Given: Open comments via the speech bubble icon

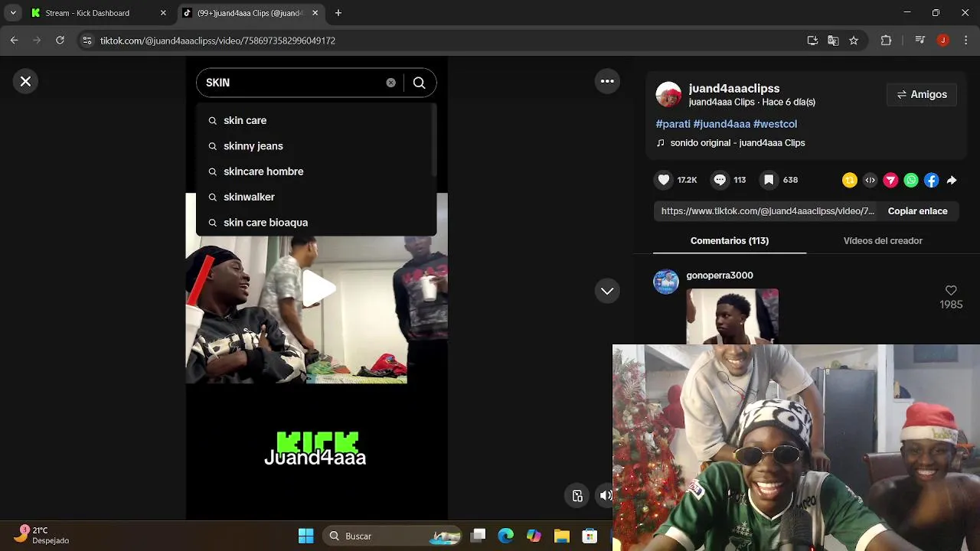Looking at the screenshot, I should click(x=720, y=180).
